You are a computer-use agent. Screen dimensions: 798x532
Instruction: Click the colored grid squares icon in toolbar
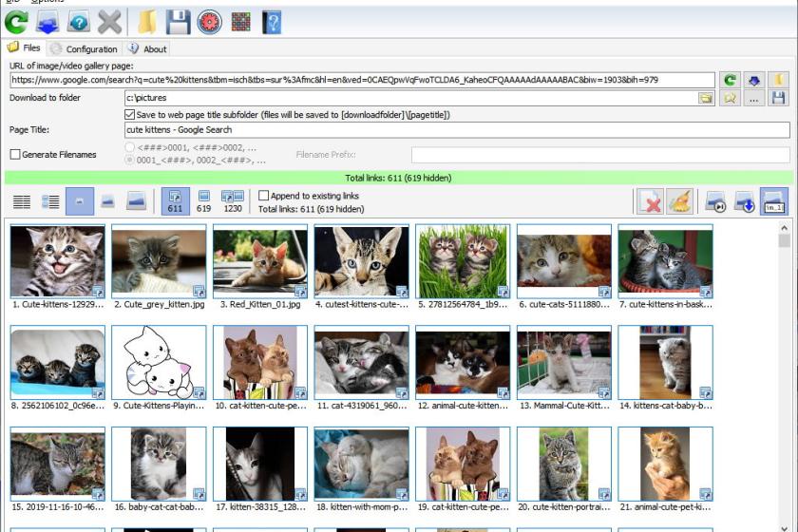240,22
